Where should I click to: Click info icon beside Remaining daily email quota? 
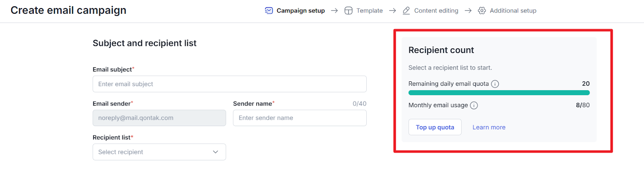click(x=495, y=84)
